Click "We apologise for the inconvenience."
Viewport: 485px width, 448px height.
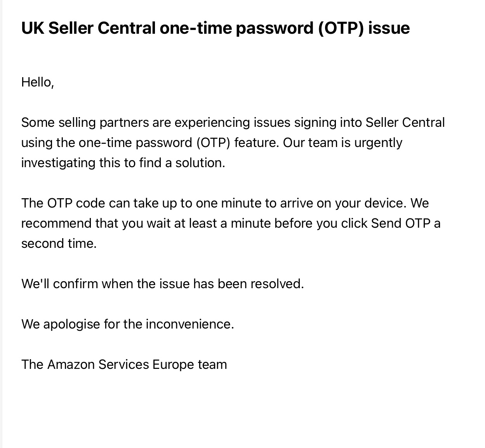pyautogui.click(x=127, y=324)
